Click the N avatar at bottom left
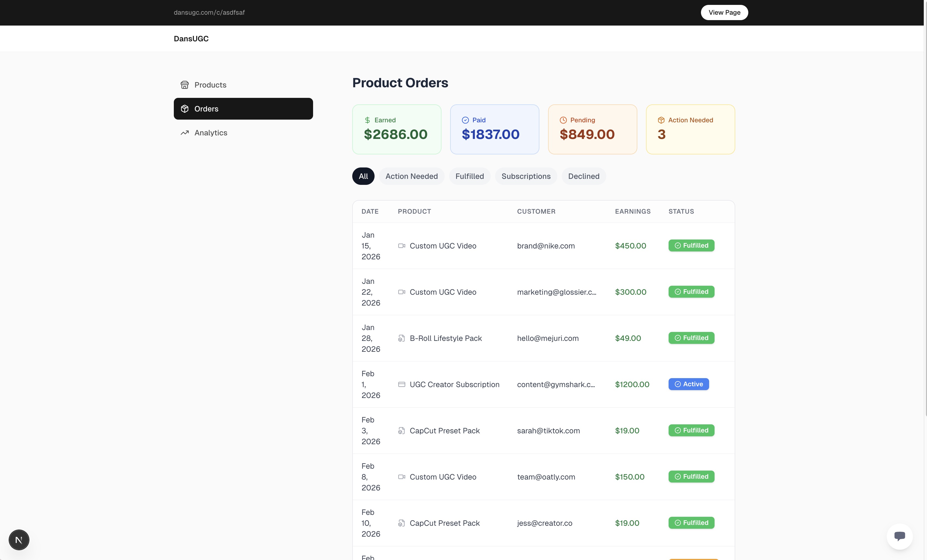 [x=19, y=540]
